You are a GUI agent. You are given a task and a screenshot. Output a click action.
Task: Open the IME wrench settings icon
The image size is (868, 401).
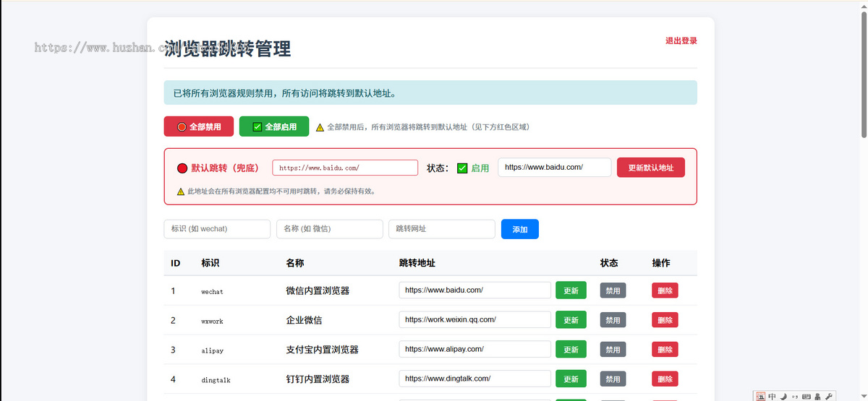[829, 396]
